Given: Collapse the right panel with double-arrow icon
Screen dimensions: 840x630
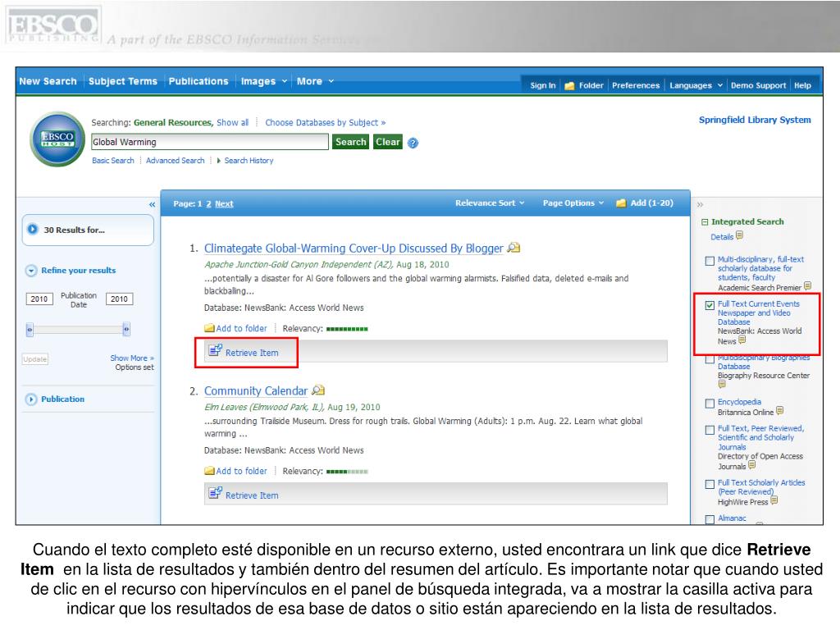Looking at the screenshot, I should pos(700,204).
